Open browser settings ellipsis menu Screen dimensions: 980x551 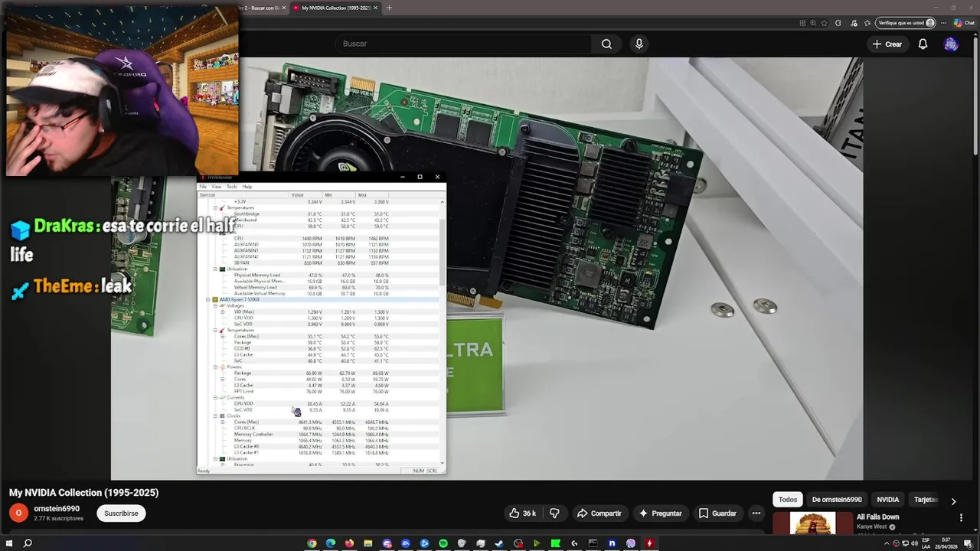point(945,23)
